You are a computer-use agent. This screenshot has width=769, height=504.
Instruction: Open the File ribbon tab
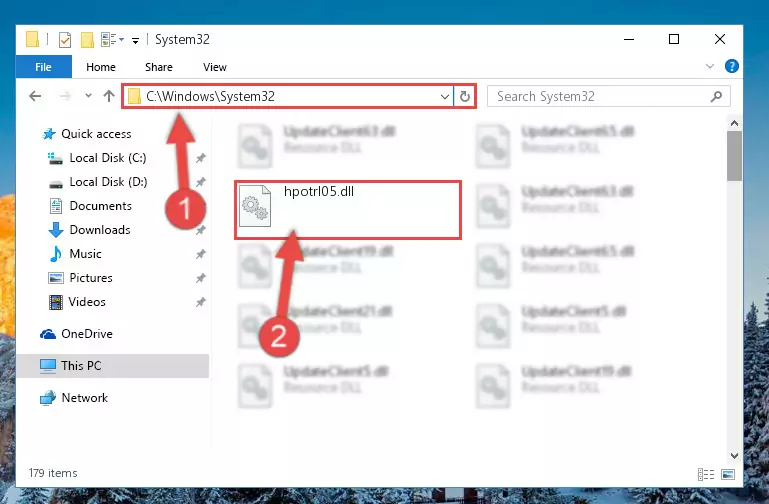click(x=44, y=67)
